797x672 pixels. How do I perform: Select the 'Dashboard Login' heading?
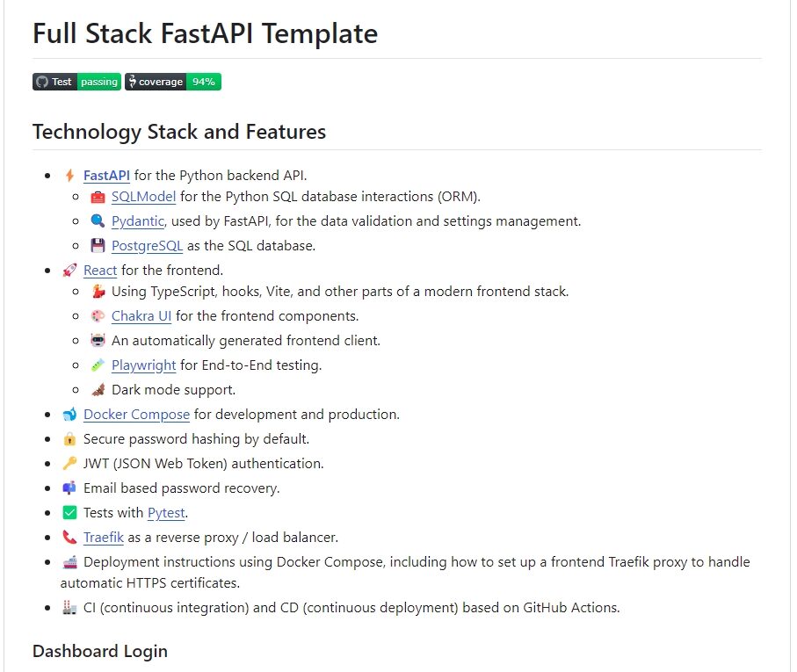click(x=100, y=651)
